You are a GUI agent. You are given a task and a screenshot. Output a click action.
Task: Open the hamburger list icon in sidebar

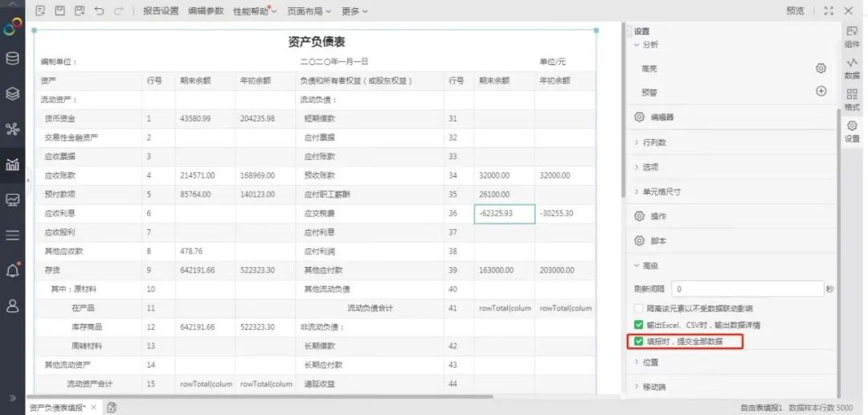12,235
